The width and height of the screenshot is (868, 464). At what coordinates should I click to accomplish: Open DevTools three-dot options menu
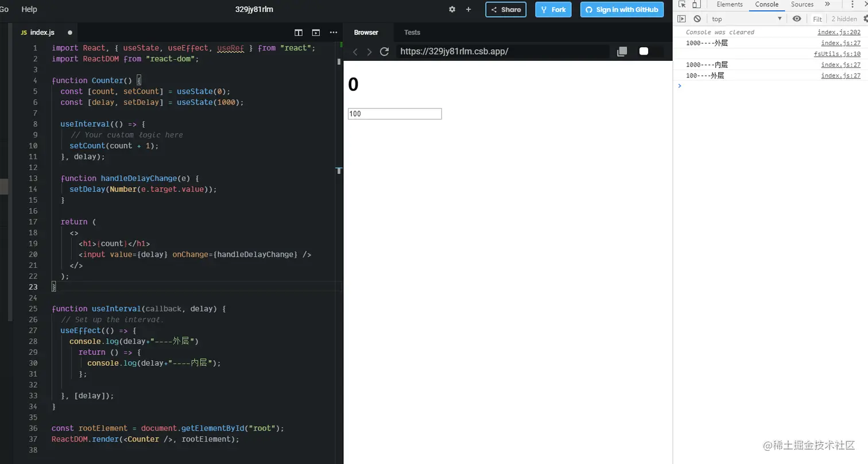[852, 5]
